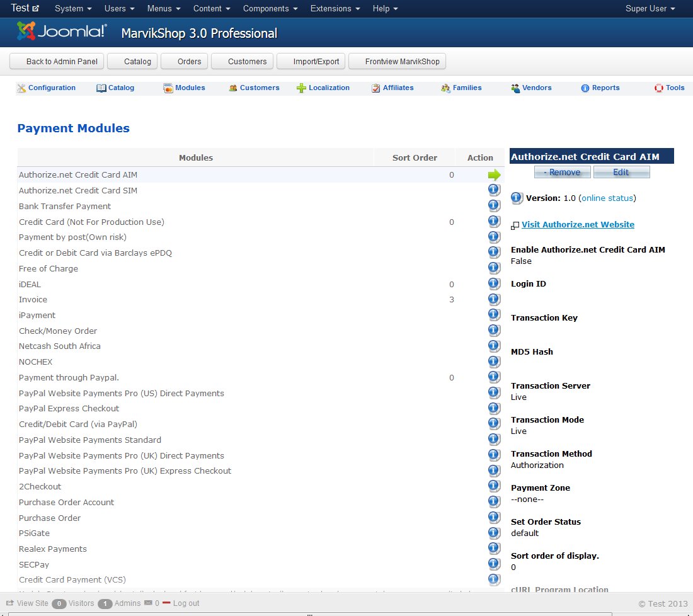Click the Remove module button
This screenshot has width=693, height=616.
pyautogui.click(x=562, y=173)
